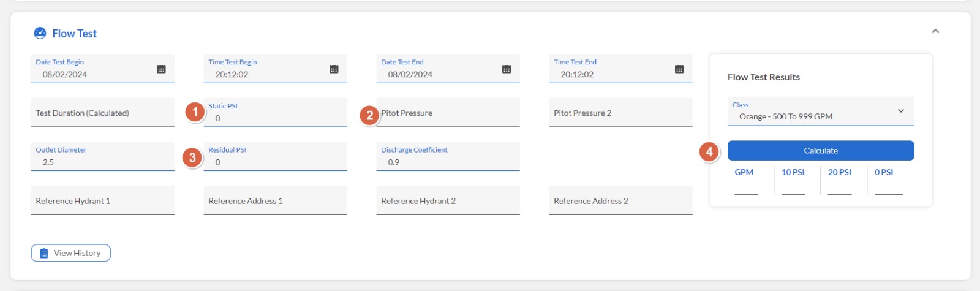980x291 pixels.
Task: Click the Reference Address 2 field
Action: click(620, 201)
